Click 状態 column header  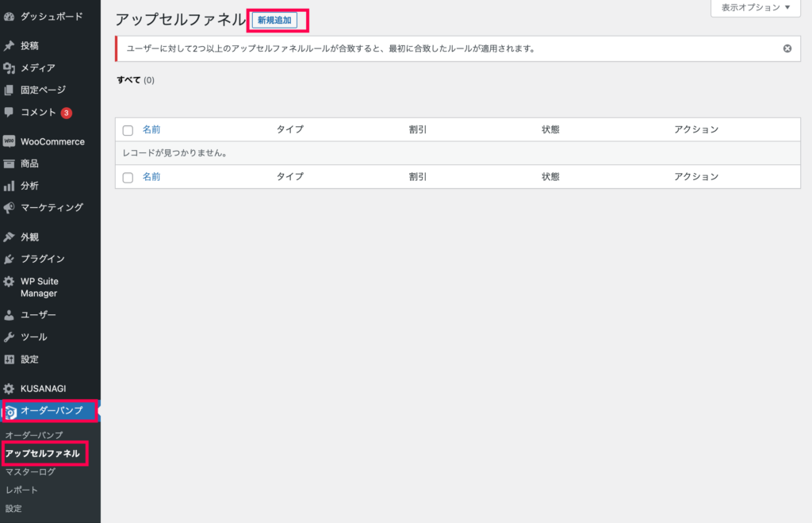[x=550, y=129]
